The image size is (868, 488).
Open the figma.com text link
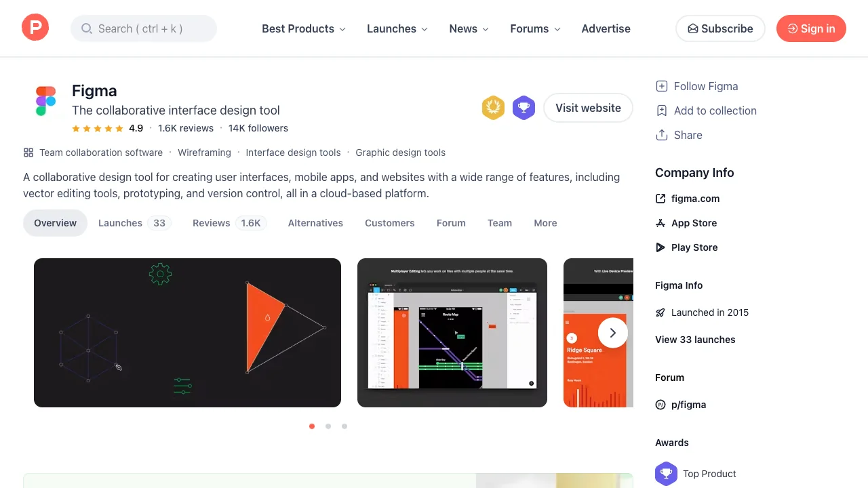pyautogui.click(x=695, y=199)
